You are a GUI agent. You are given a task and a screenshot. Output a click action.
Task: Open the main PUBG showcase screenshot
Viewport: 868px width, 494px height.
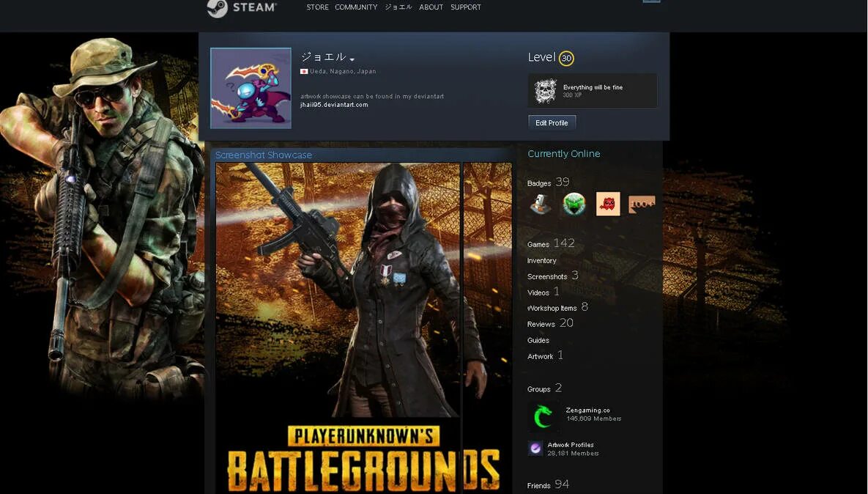click(338, 328)
